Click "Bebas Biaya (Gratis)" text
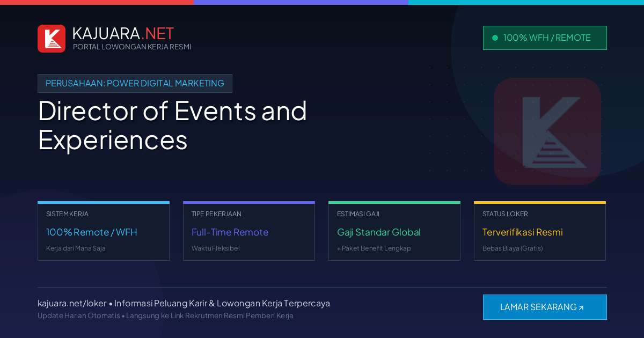 coord(513,248)
